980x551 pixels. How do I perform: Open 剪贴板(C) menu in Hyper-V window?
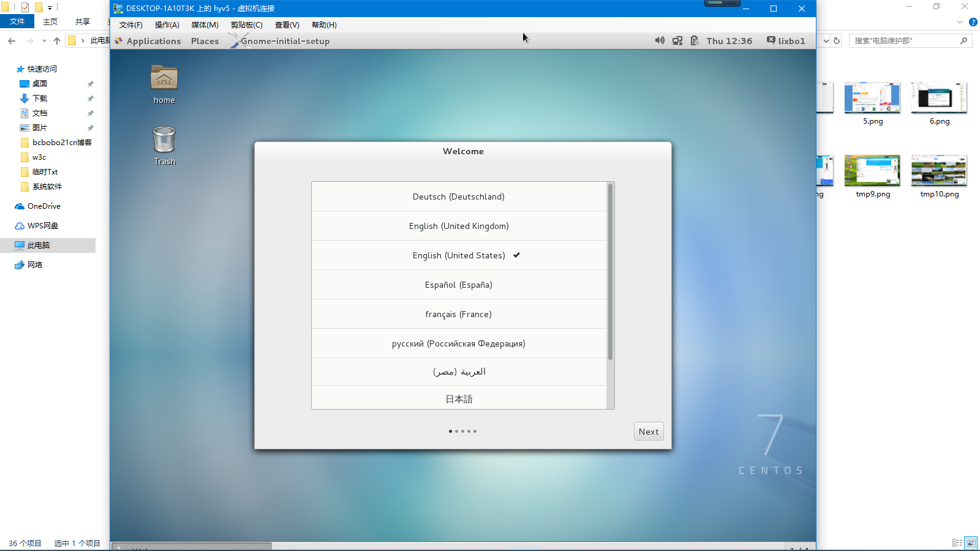pos(246,25)
